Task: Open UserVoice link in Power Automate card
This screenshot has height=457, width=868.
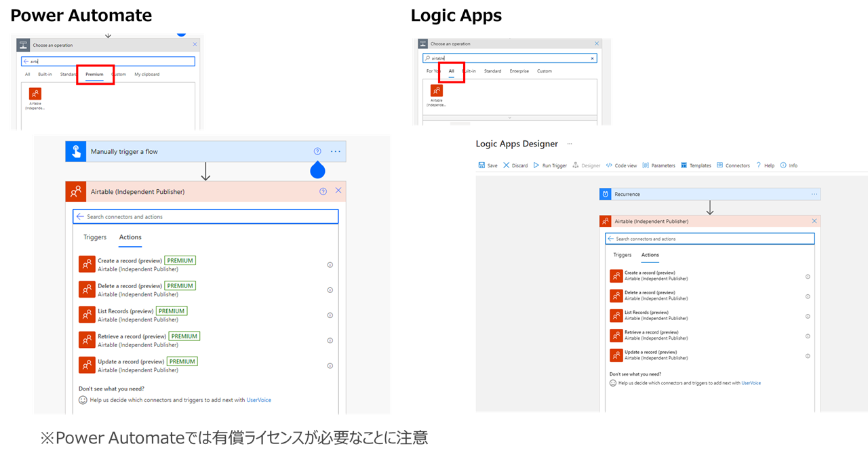Action: tap(259, 400)
